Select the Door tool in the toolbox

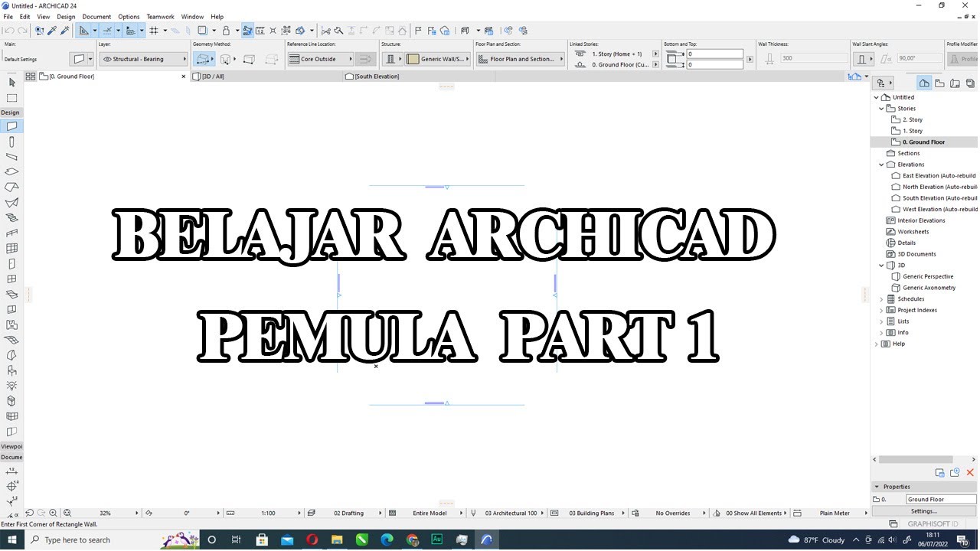tap(11, 264)
